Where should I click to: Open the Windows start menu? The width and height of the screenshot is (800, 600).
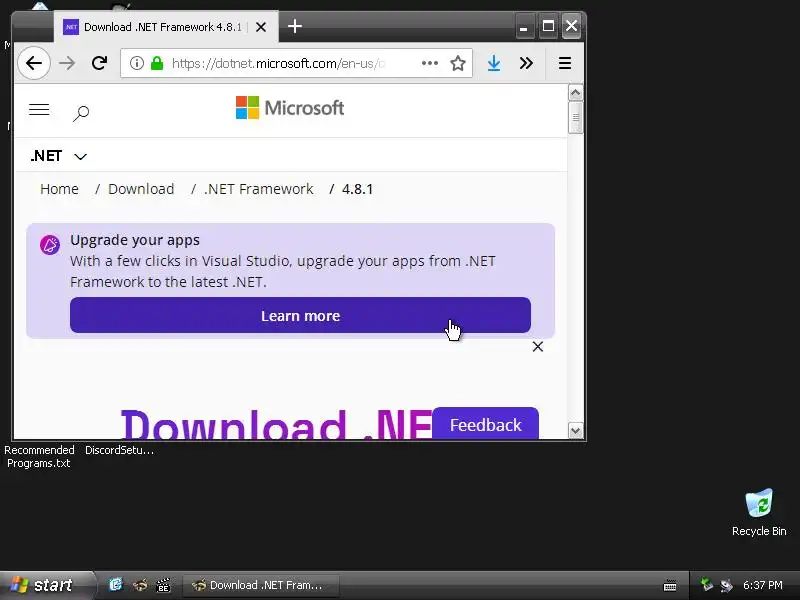point(47,585)
